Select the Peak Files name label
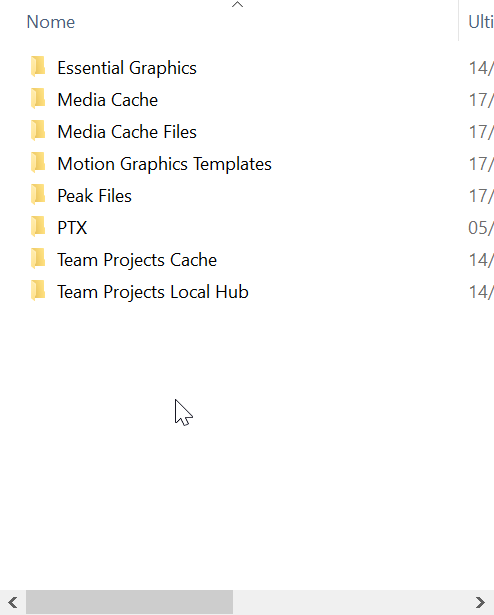Screen dimensions: 494x615 pyautogui.click(x=94, y=196)
